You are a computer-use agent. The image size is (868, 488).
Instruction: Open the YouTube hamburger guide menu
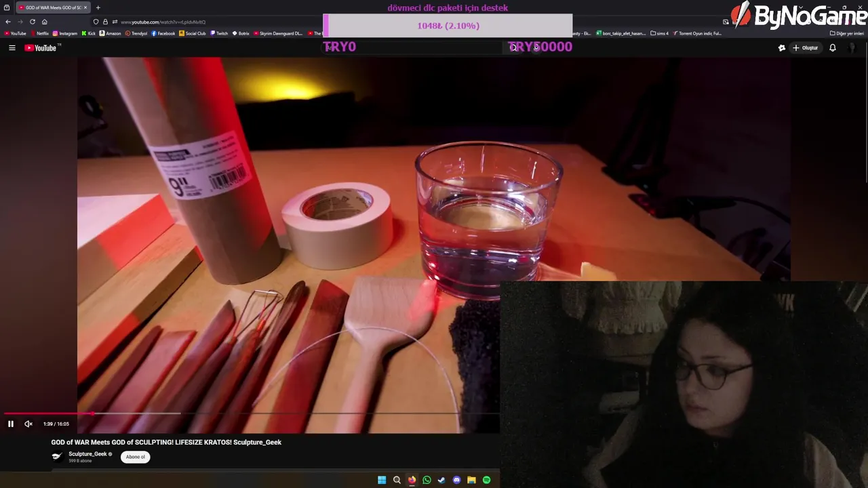click(12, 47)
